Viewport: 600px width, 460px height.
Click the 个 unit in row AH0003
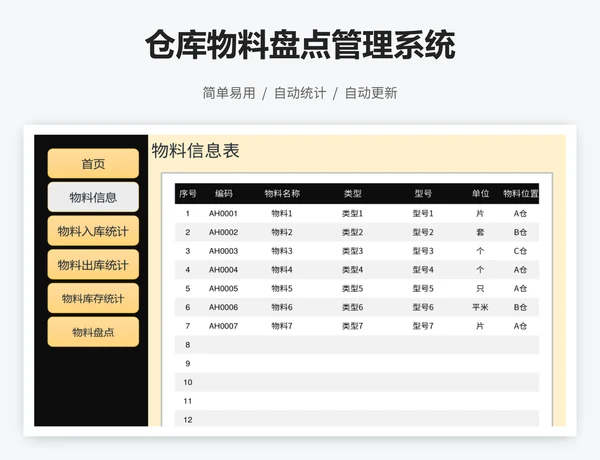[480, 251]
